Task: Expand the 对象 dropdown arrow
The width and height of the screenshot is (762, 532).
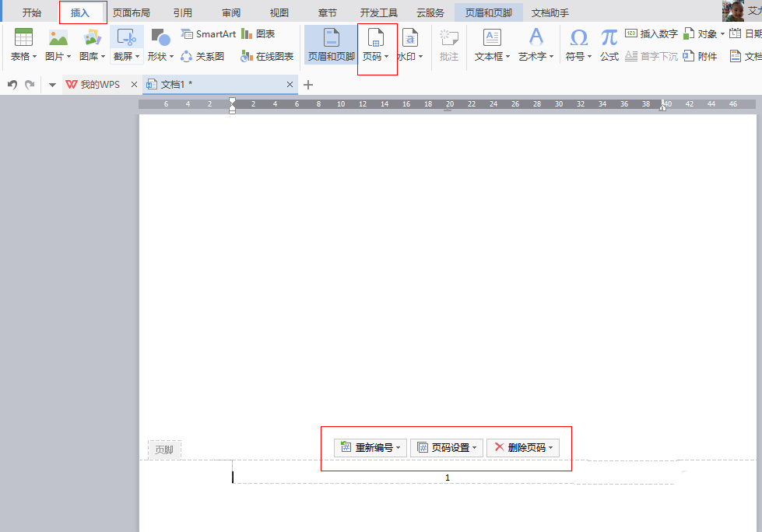Action: tap(722, 34)
